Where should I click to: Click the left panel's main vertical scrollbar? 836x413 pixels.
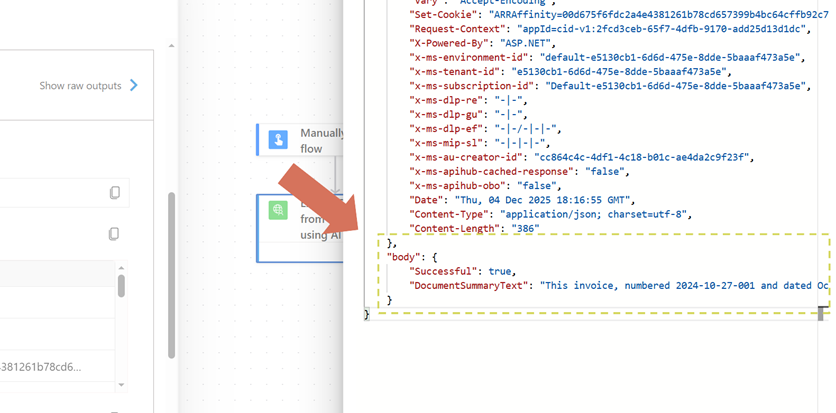click(x=172, y=275)
